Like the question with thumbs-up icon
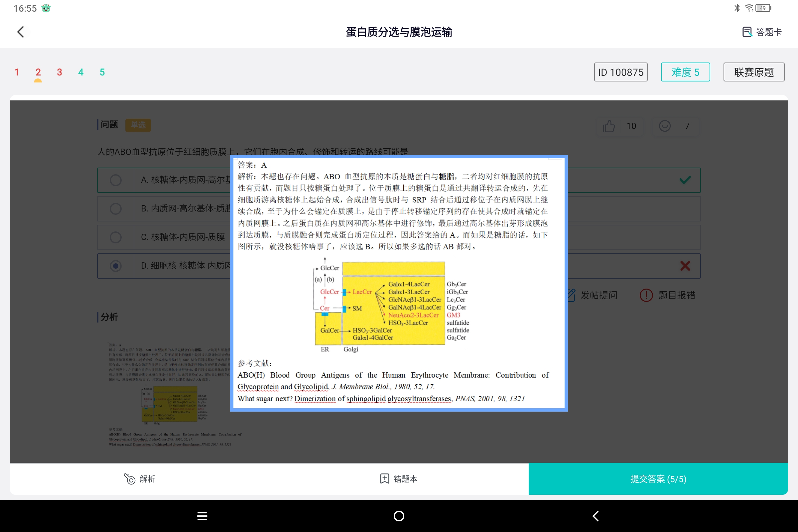Viewport: 798px width, 532px height. click(x=609, y=126)
